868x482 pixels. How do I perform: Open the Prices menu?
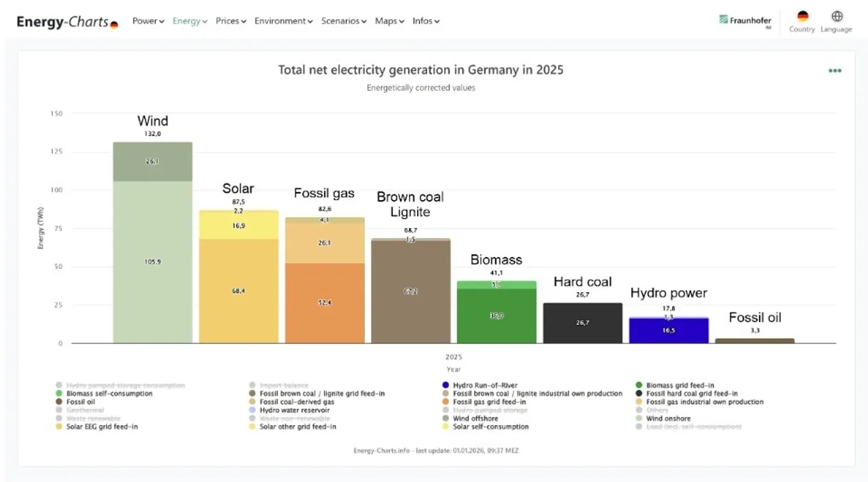231,21
